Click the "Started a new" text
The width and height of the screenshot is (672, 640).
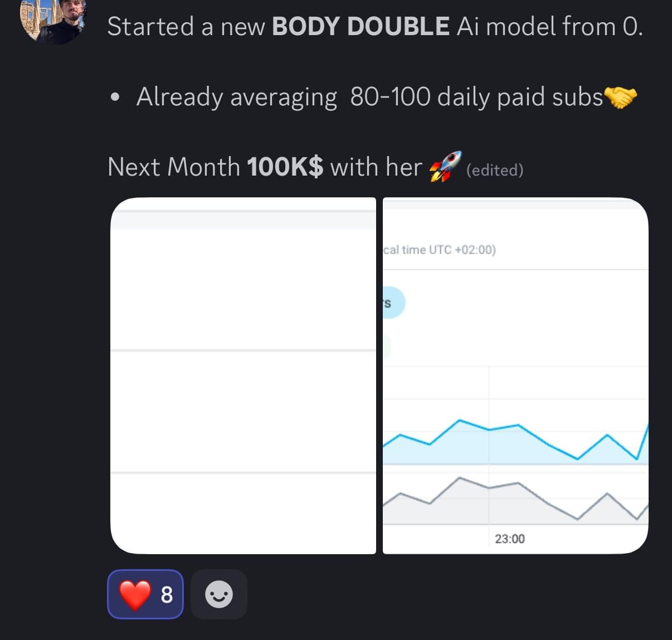coord(186,26)
